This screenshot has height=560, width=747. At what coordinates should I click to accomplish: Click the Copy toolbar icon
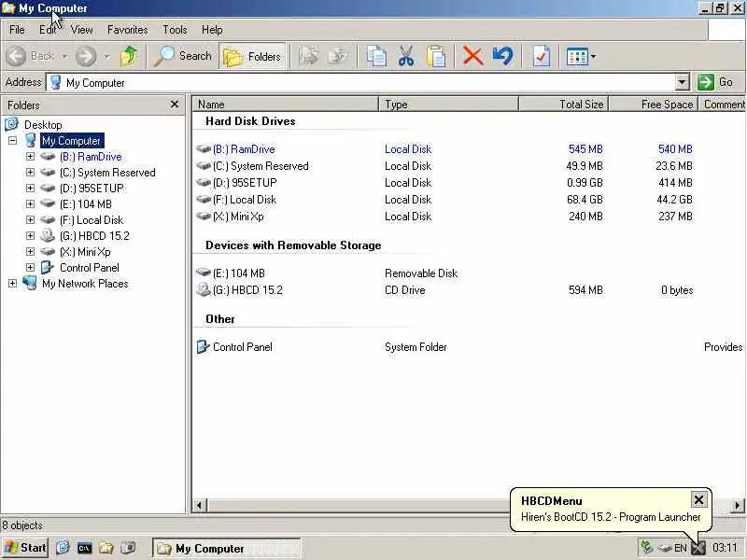(376, 56)
